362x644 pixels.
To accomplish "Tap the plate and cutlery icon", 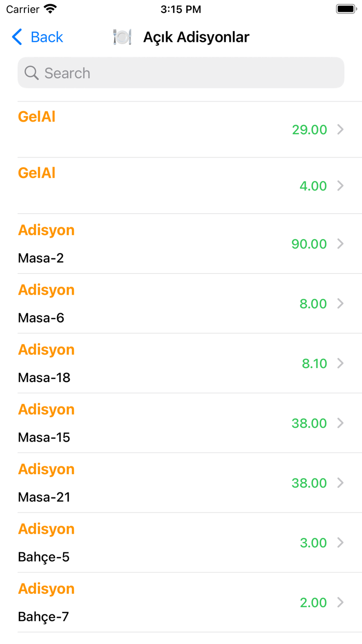I will point(122,37).
